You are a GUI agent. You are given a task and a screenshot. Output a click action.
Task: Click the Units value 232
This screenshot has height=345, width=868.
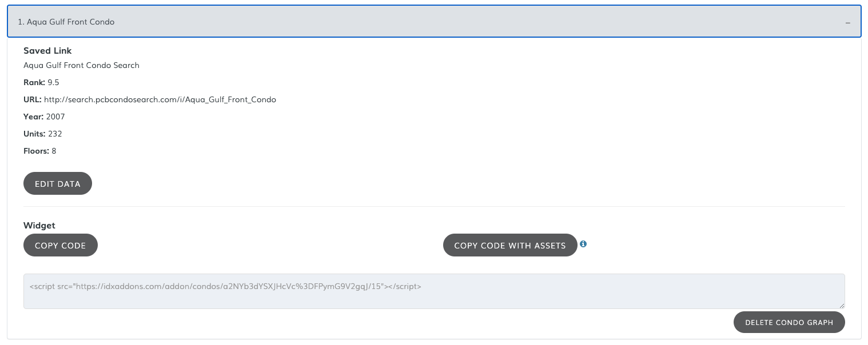[x=55, y=134]
